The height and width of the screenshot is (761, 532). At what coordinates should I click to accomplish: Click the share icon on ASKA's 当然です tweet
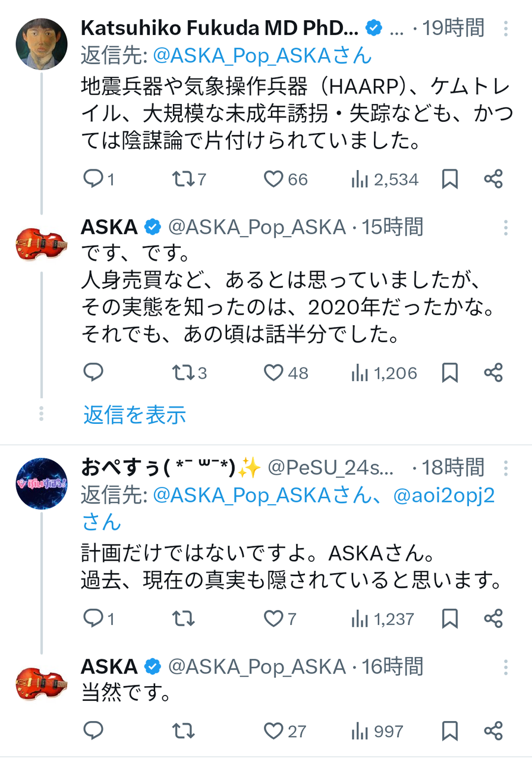click(492, 731)
